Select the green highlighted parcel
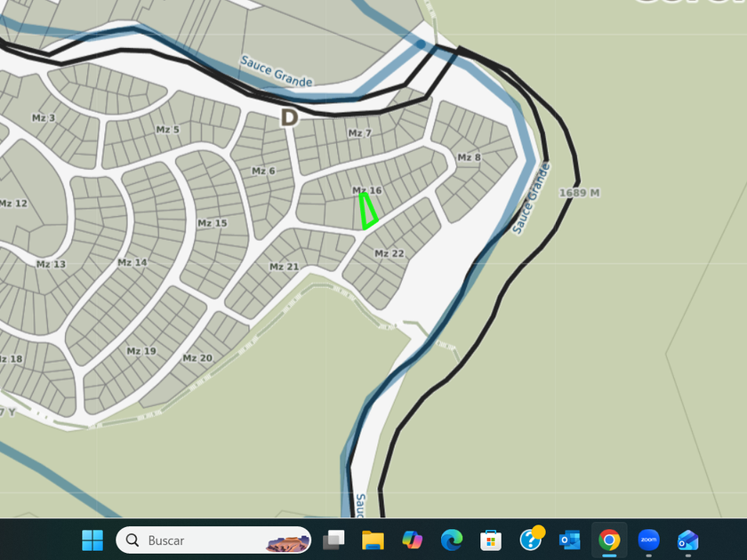The height and width of the screenshot is (560, 747). pos(367,212)
